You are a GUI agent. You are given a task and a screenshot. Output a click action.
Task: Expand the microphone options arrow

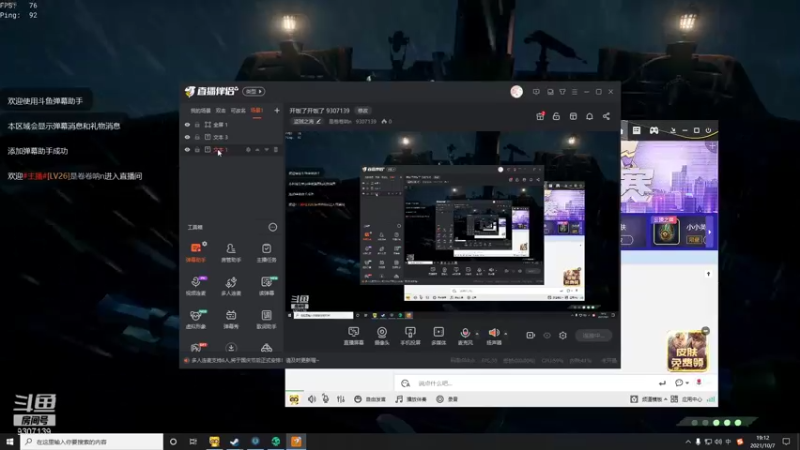coord(477,334)
